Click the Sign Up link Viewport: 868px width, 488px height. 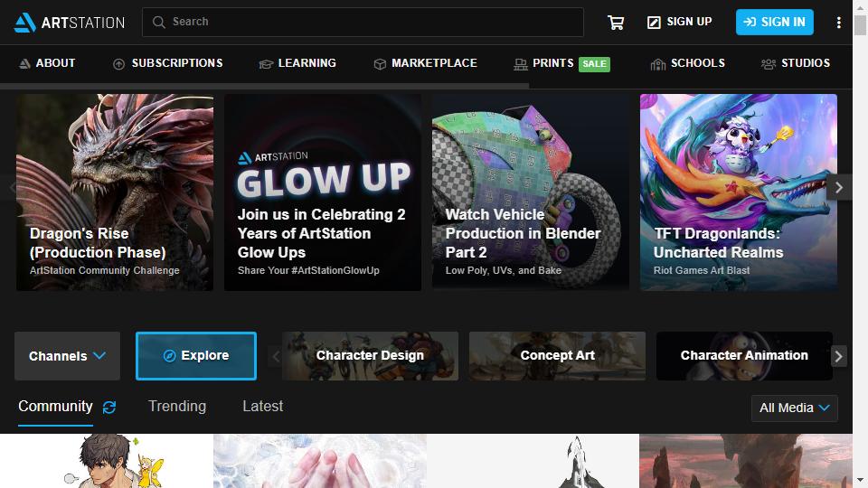pos(680,22)
